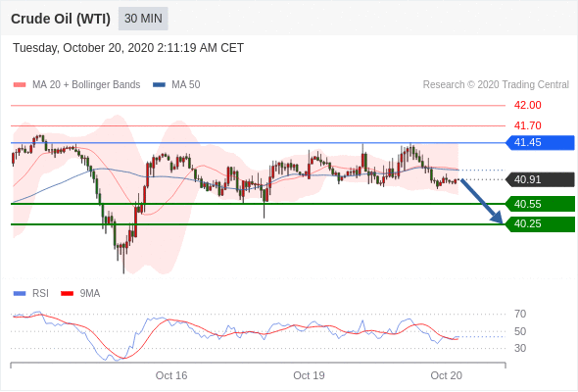The width and height of the screenshot is (578, 392).
Task: Click the chart timestamp text
Action: [128, 48]
